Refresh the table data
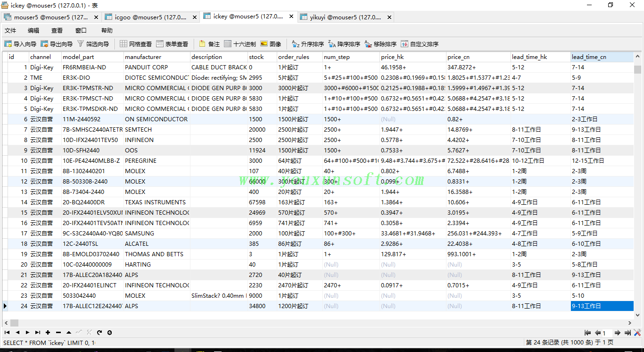644x352 pixels. coord(99,333)
